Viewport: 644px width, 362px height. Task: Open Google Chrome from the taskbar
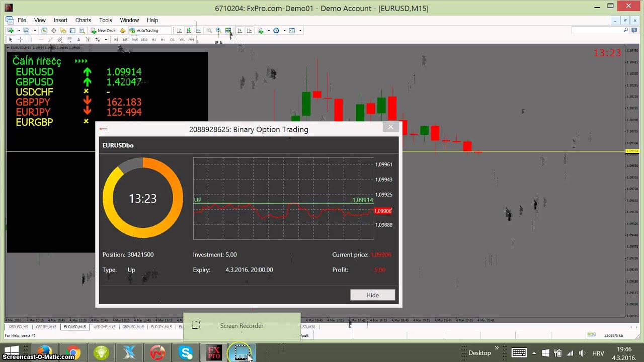[73, 353]
